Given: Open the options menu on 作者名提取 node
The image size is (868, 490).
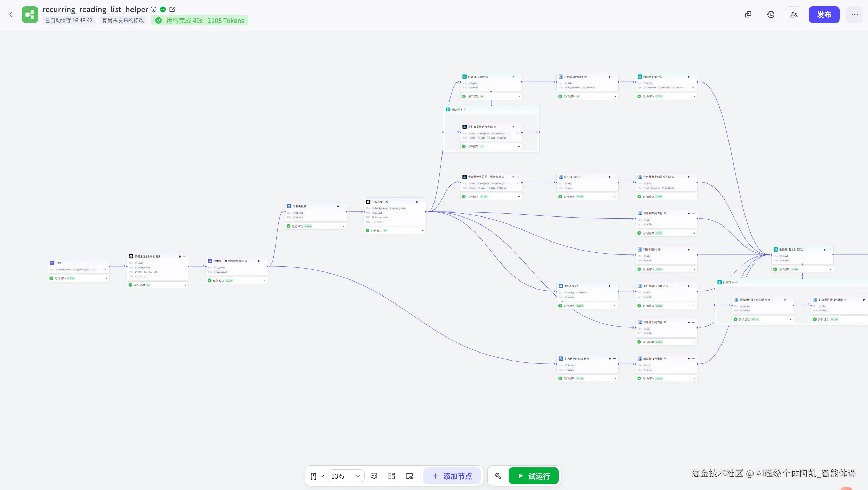Looking at the screenshot, I should pos(343,206).
